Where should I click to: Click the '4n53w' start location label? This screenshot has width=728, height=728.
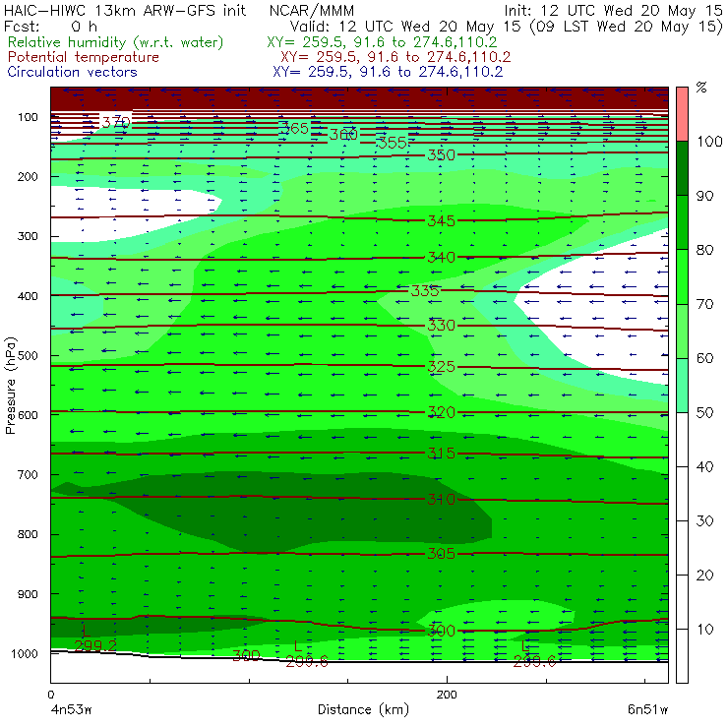(71, 710)
